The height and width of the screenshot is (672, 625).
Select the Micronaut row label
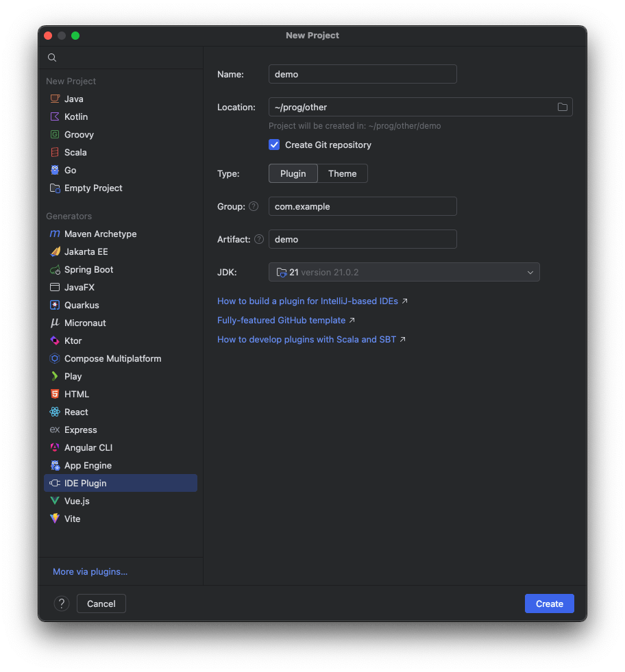85,323
